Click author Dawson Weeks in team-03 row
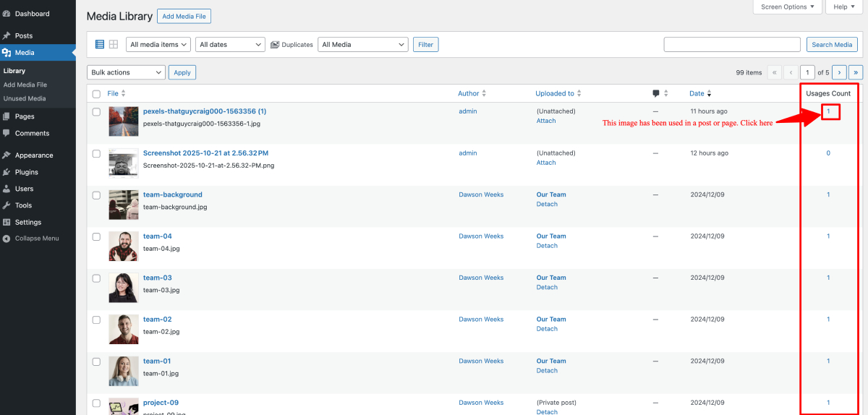 point(481,278)
